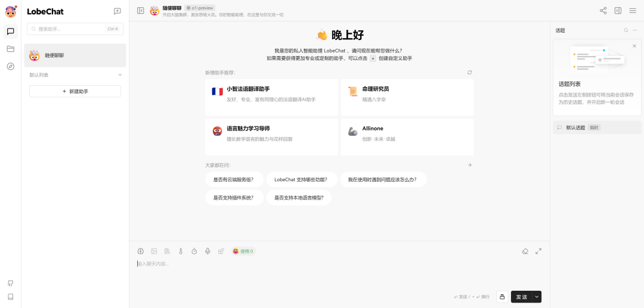The height and width of the screenshot is (308, 644).
Task: Open the hamburger menu in header
Action: coord(633,11)
